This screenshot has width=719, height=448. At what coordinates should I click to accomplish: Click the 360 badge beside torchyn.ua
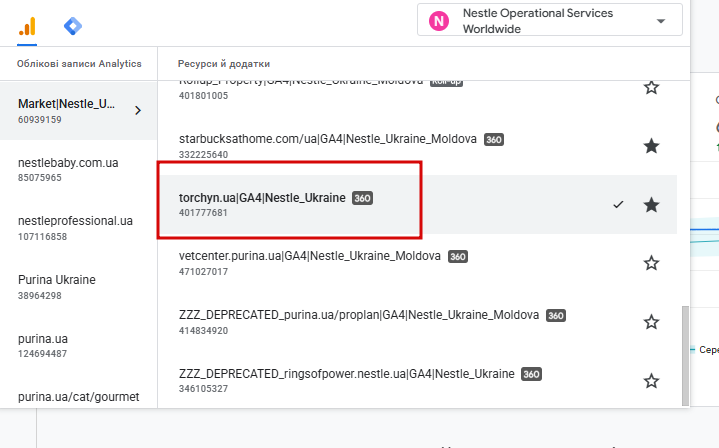[362, 198]
